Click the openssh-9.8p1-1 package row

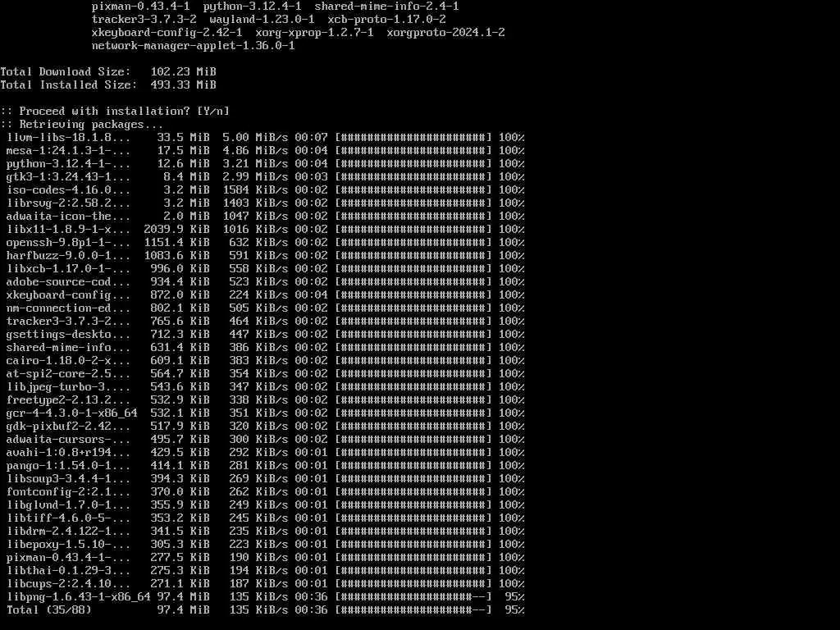(266, 242)
